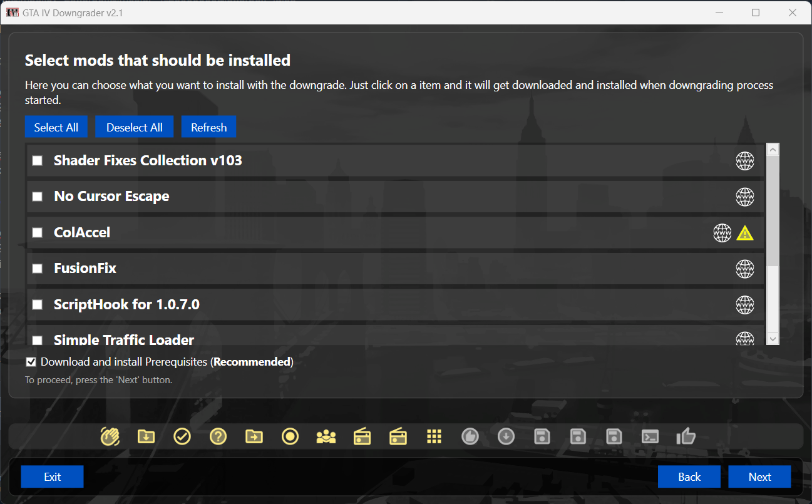Exit the downgrader with the Exit button

pos(53,477)
